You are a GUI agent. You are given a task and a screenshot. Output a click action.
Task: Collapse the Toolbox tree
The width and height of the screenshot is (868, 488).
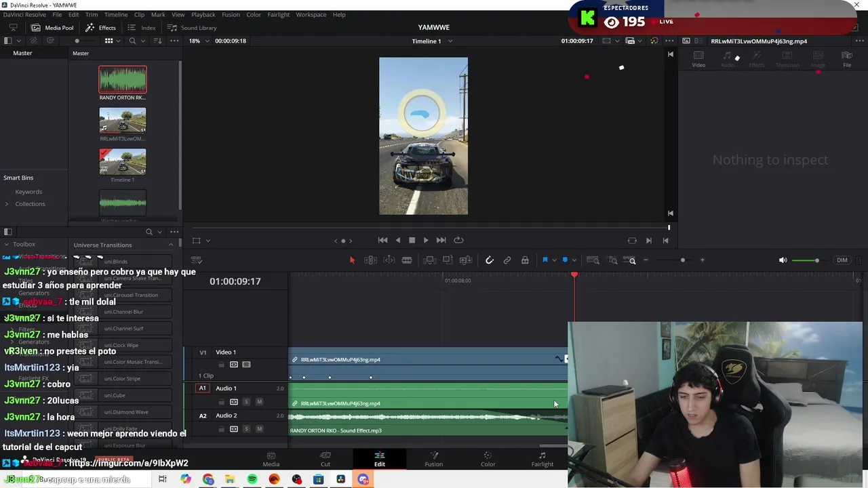click(6, 244)
